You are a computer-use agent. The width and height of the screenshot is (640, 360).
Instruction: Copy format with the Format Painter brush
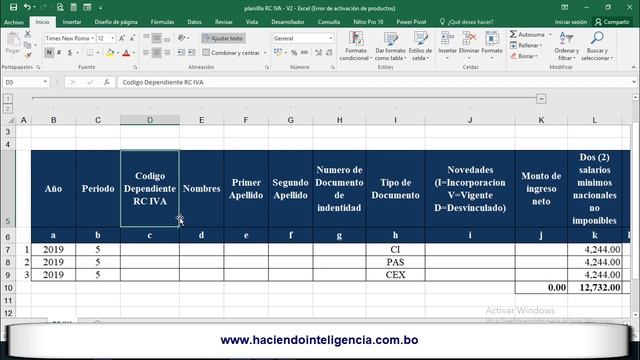coord(28,55)
